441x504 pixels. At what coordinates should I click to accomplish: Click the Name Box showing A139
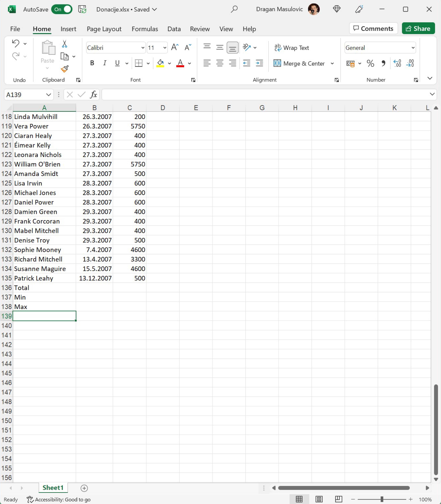click(25, 95)
